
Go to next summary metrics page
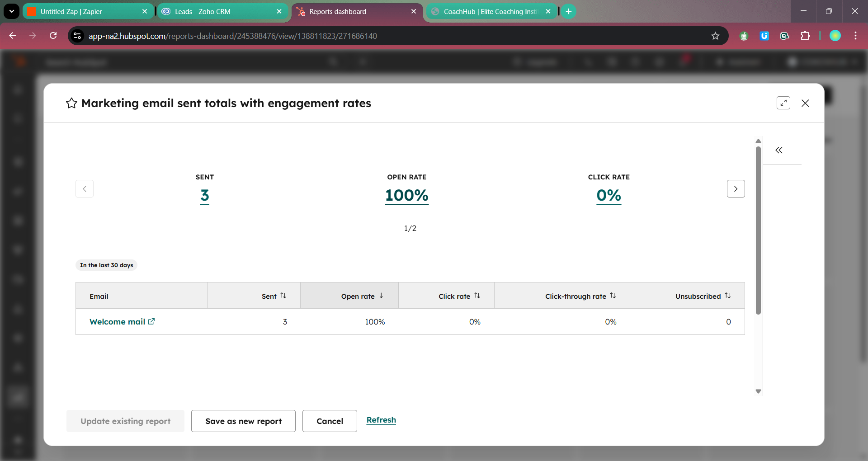pyautogui.click(x=736, y=189)
